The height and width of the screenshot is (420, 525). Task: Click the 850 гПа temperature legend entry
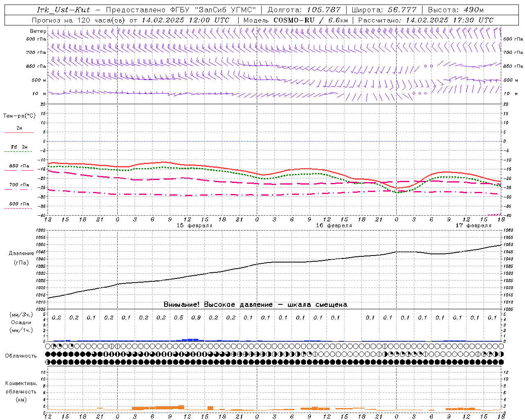[x=19, y=166]
